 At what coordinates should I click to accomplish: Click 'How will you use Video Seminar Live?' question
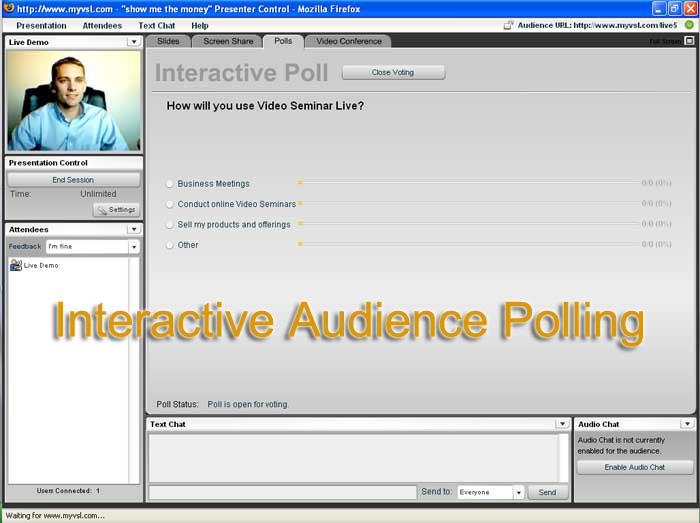coord(265,106)
